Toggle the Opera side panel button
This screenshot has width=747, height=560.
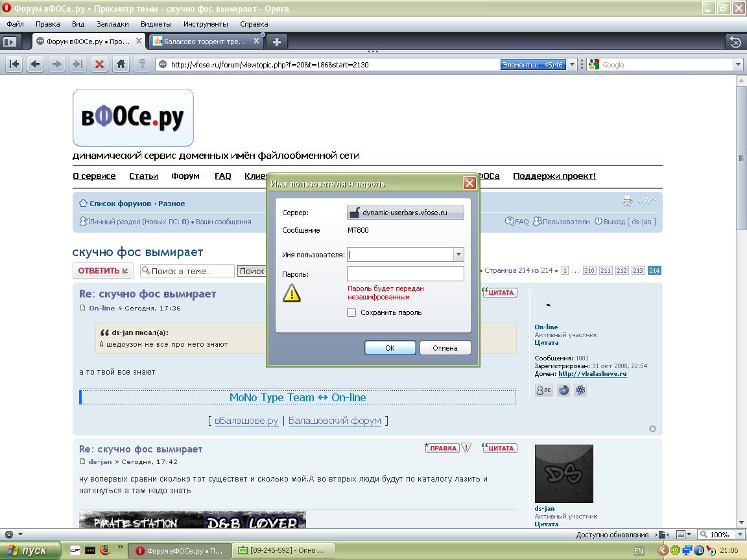[x=9, y=41]
